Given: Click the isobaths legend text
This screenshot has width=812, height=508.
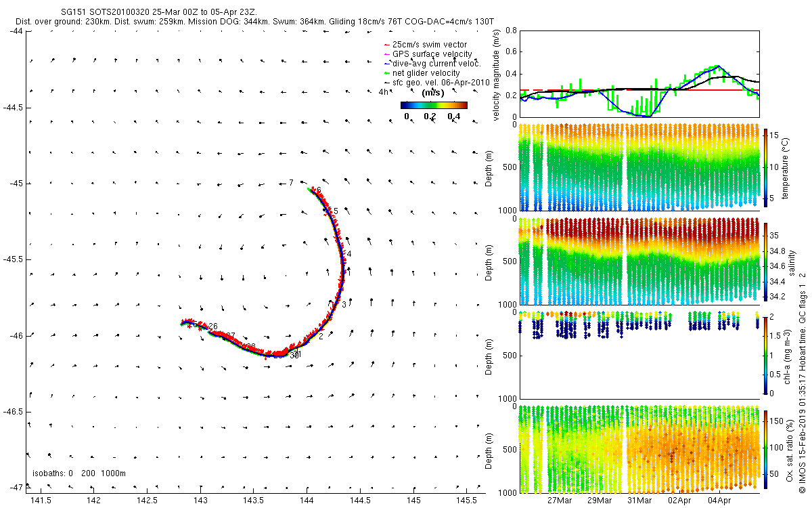Looking at the screenshot, I should (x=79, y=473).
